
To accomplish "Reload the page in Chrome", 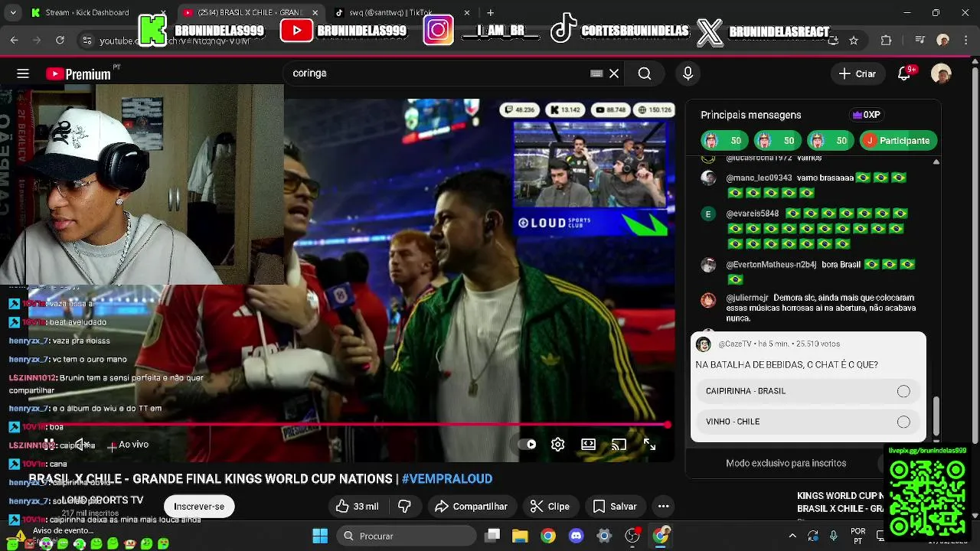I will pyautogui.click(x=60, y=41).
